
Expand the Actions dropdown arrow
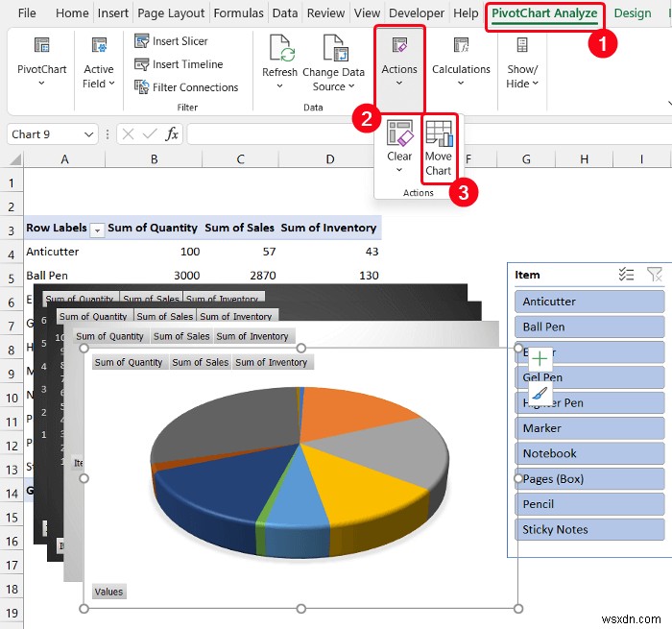399,84
